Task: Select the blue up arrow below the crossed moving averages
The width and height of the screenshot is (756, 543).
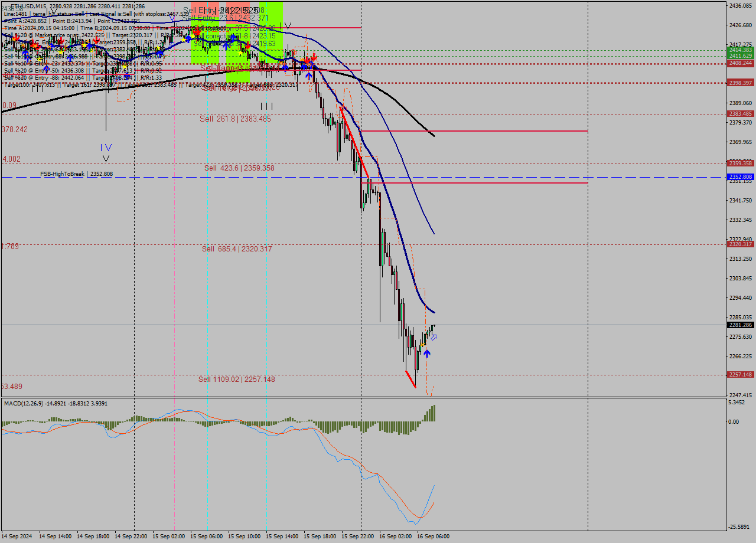Action: pyautogui.click(x=308, y=76)
